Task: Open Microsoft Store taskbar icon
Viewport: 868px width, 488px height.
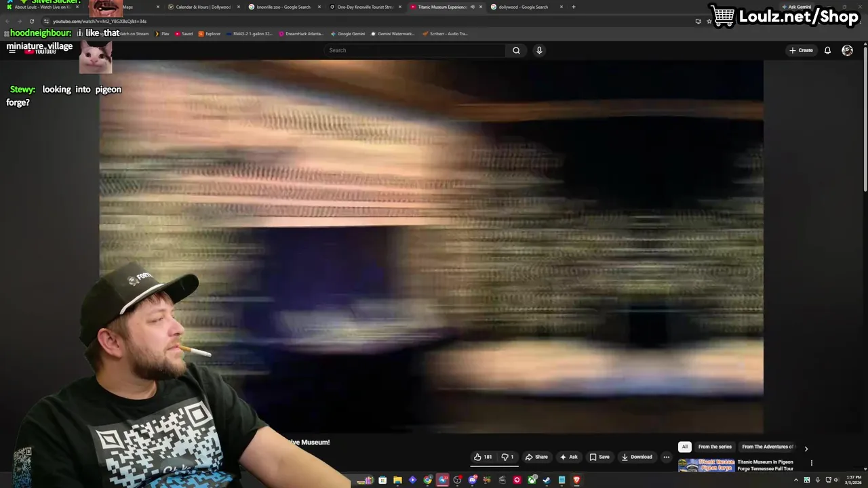Action: [x=382, y=480]
